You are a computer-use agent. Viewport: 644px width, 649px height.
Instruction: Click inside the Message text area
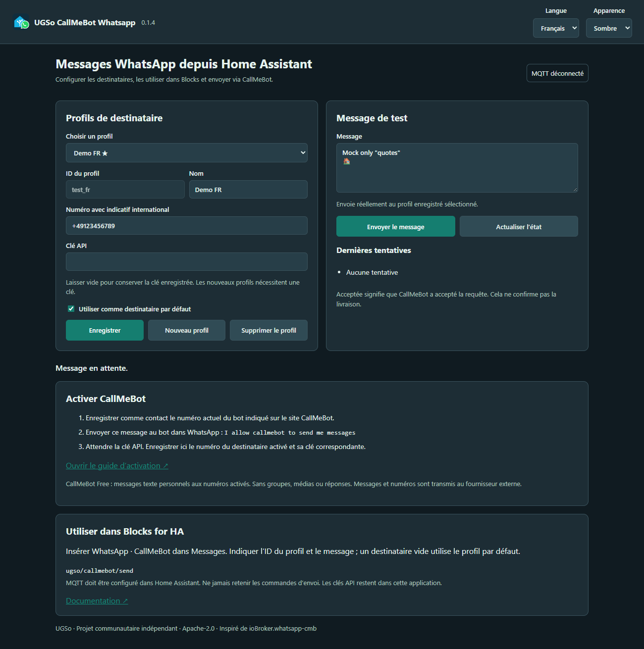click(x=457, y=168)
